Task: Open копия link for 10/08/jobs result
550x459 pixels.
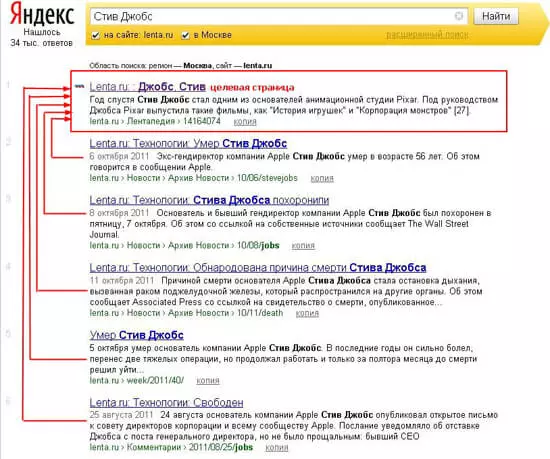Action: pyautogui.click(x=303, y=245)
